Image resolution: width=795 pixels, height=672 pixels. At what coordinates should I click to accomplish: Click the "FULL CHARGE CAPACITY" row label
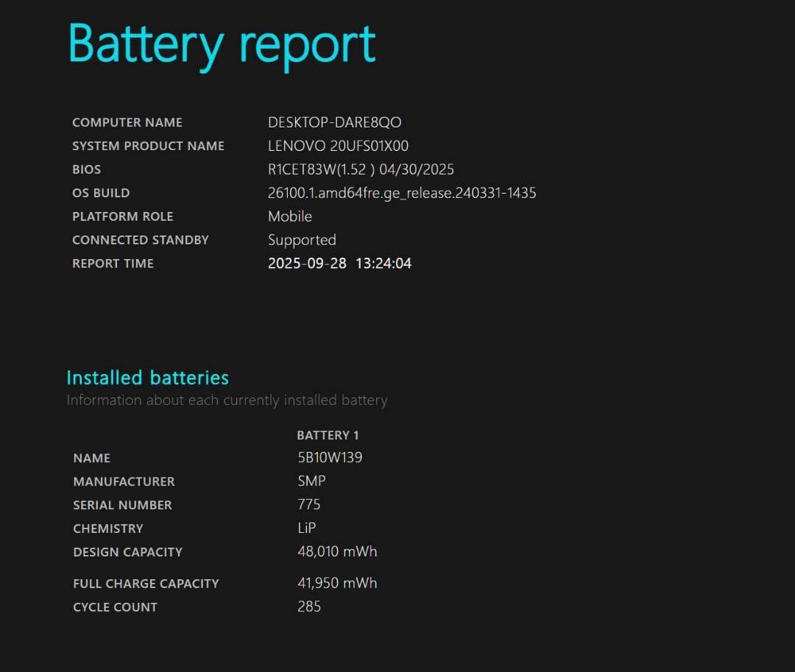(x=146, y=584)
